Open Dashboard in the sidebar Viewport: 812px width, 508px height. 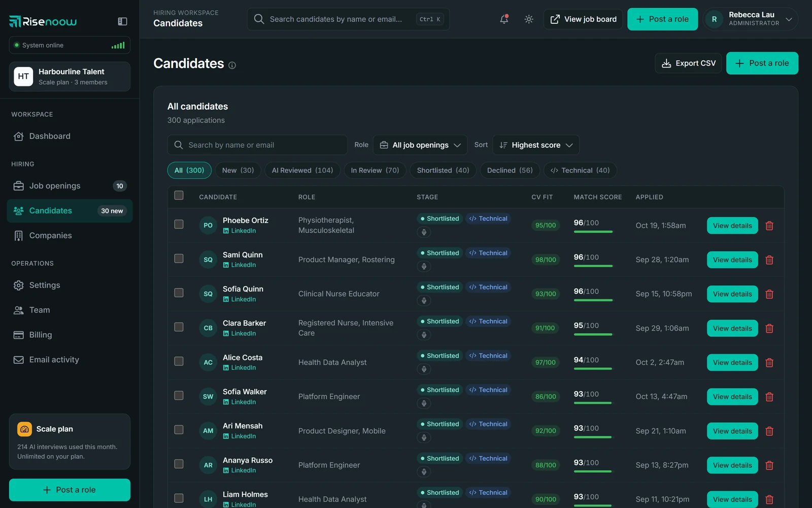[70, 136]
